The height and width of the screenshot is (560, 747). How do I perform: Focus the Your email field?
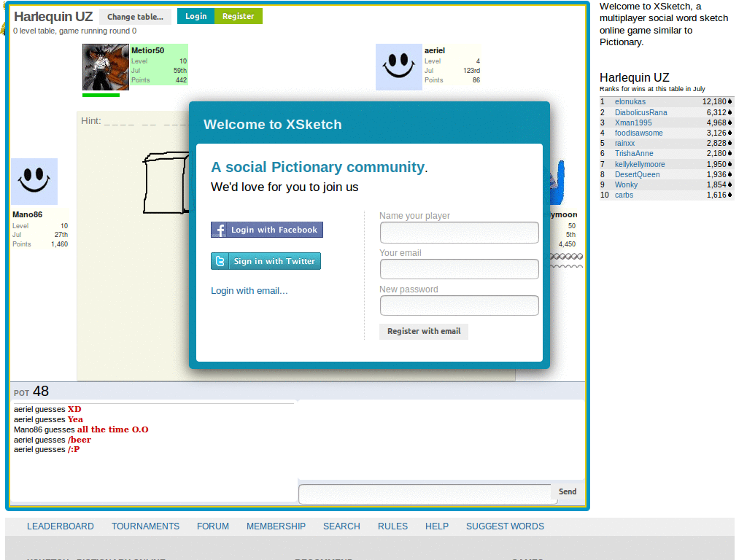point(460,269)
